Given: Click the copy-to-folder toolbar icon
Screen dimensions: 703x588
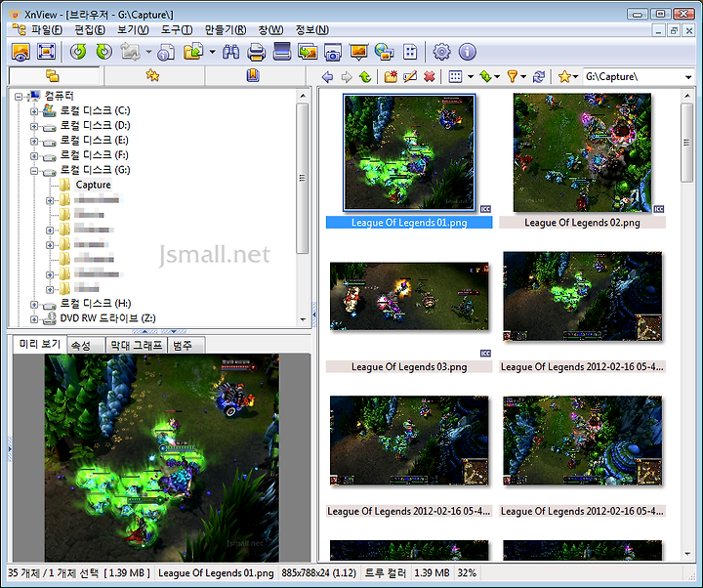Looking at the screenshot, I should [x=193, y=52].
